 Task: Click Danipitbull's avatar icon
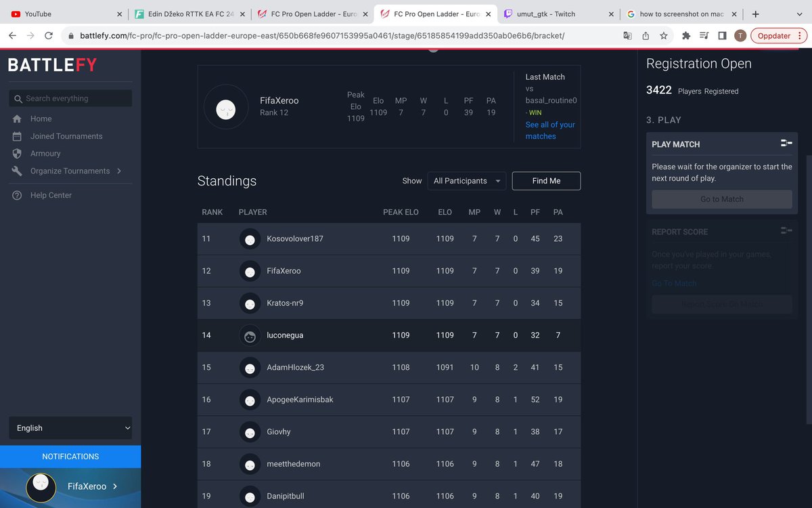pyautogui.click(x=250, y=496)
